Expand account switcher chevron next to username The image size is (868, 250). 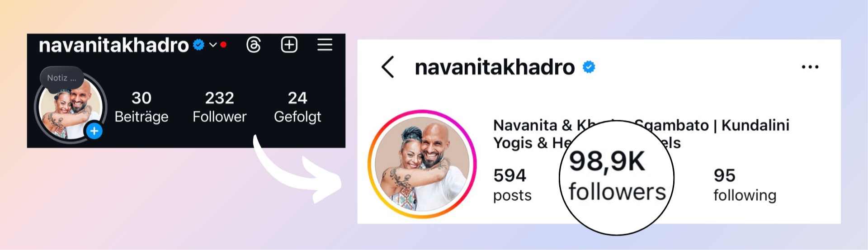[x=213, y=45]
